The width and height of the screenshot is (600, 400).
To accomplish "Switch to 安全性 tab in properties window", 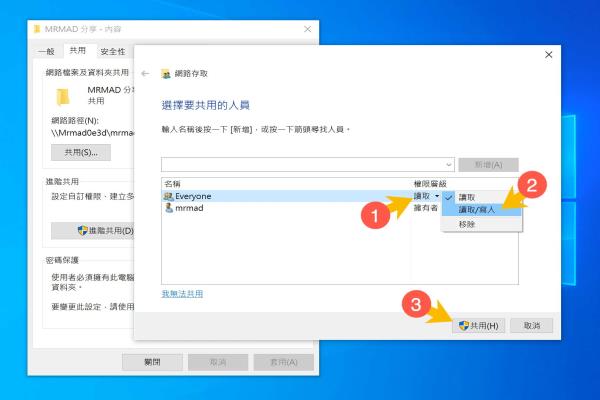I will (112, 51).
